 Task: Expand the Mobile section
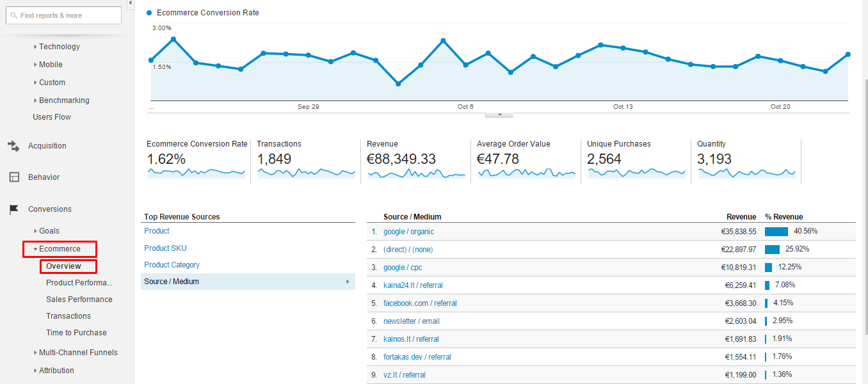tap(51, 65)
